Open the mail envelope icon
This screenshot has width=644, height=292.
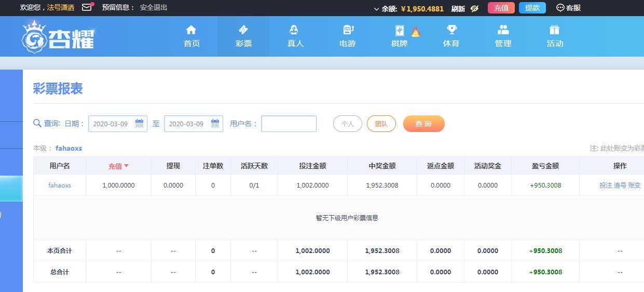[x=87, y=7]
